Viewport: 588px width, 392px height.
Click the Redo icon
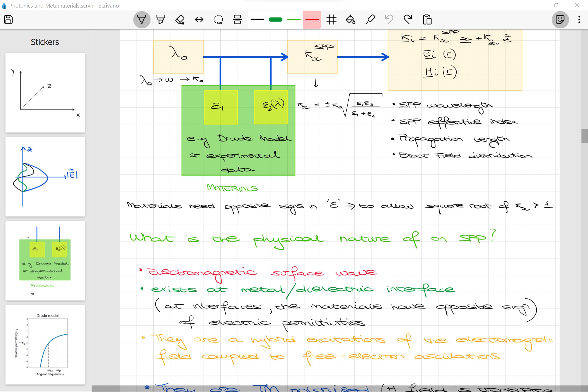coord(408,20)
